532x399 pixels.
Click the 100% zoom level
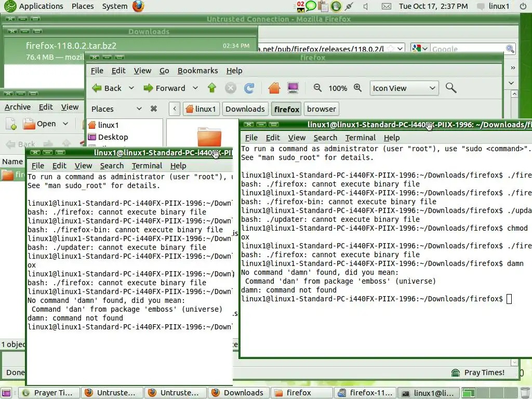(x=338, y=88)
